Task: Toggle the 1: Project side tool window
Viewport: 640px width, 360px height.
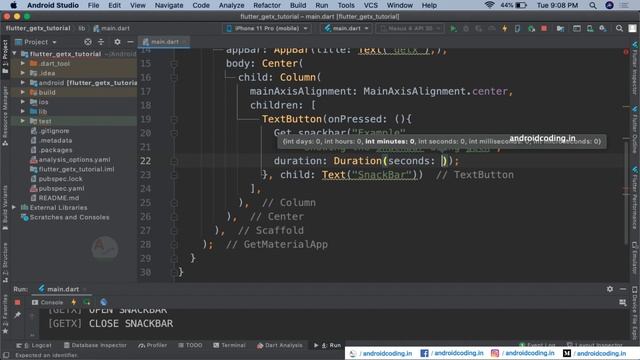Action: [x=5, y=57]
